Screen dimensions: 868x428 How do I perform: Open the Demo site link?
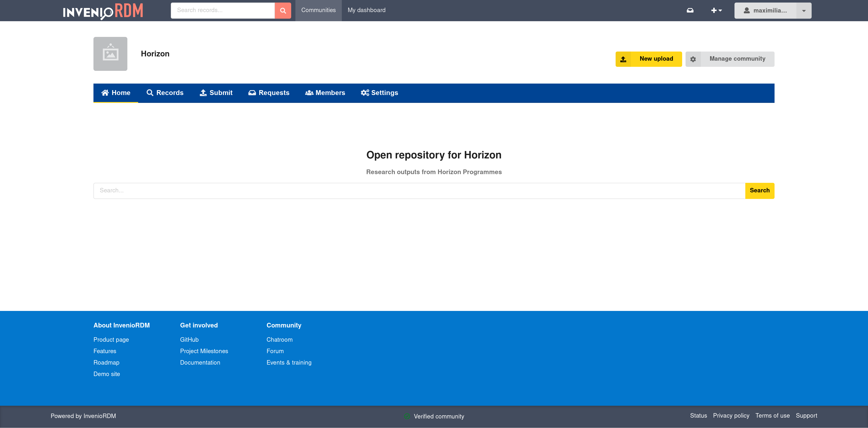[107, 374]
